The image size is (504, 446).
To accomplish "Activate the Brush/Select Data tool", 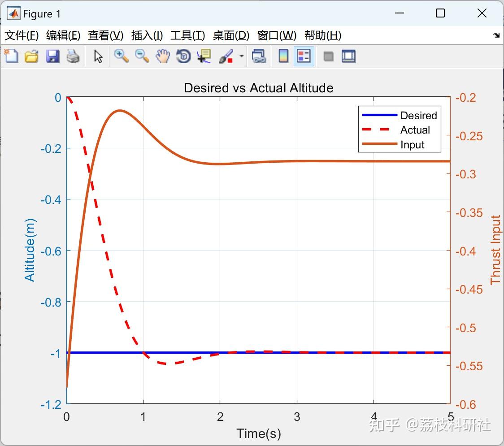I will pos(225,56).
